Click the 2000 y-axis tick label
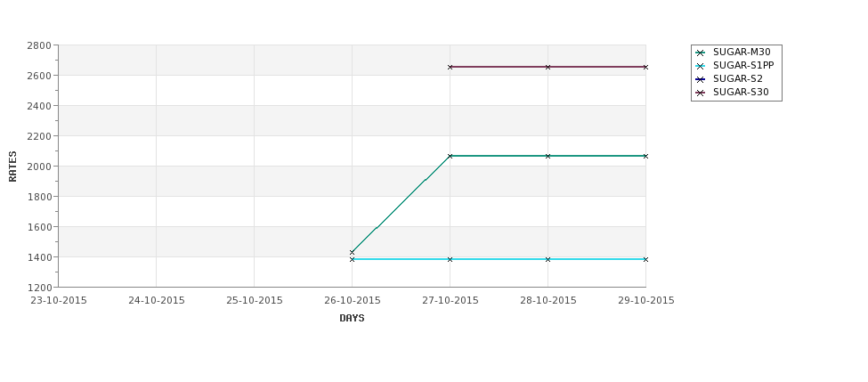 [x=39, y=167]
